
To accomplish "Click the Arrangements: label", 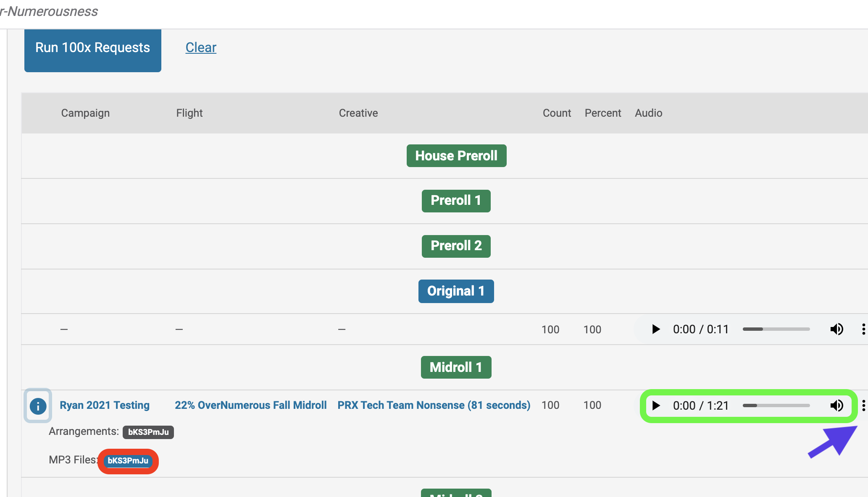I will pos(84,432).
